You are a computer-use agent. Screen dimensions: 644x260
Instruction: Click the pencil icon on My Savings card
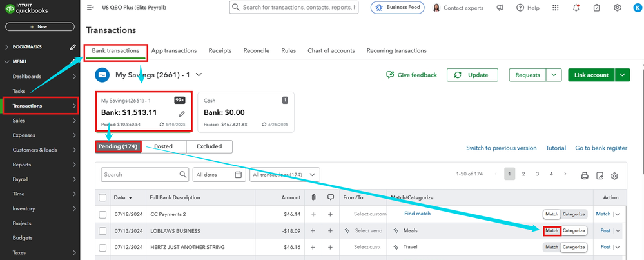[182, 114]
